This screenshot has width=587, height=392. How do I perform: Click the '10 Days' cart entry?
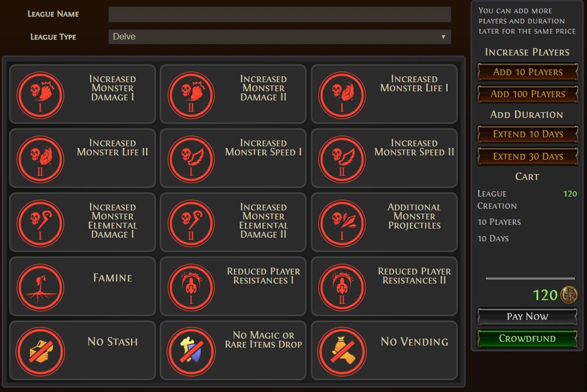coord(493,239)
